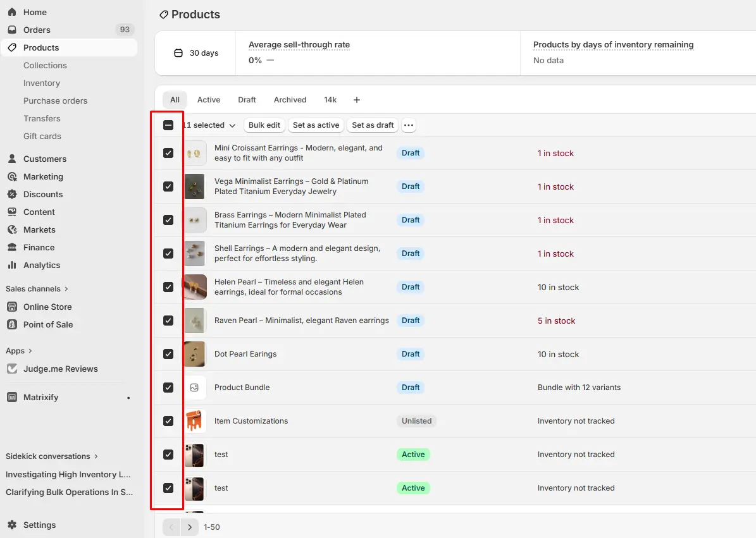This screenshot has height=538, width=756.
Task: Expand Sales channels section
Action: tap(37, 289)
